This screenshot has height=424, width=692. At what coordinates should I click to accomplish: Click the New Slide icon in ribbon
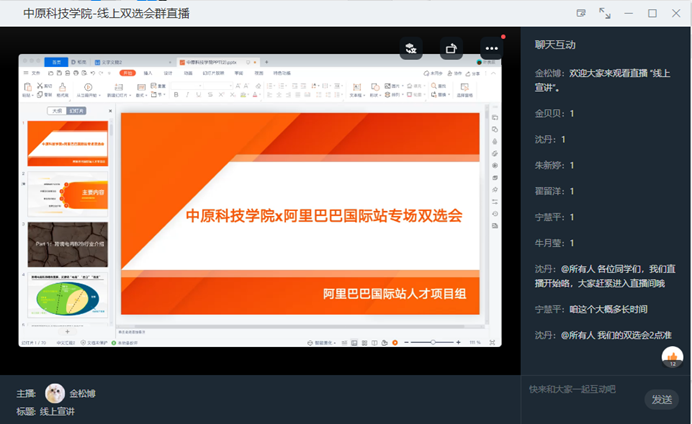[119, 87]
